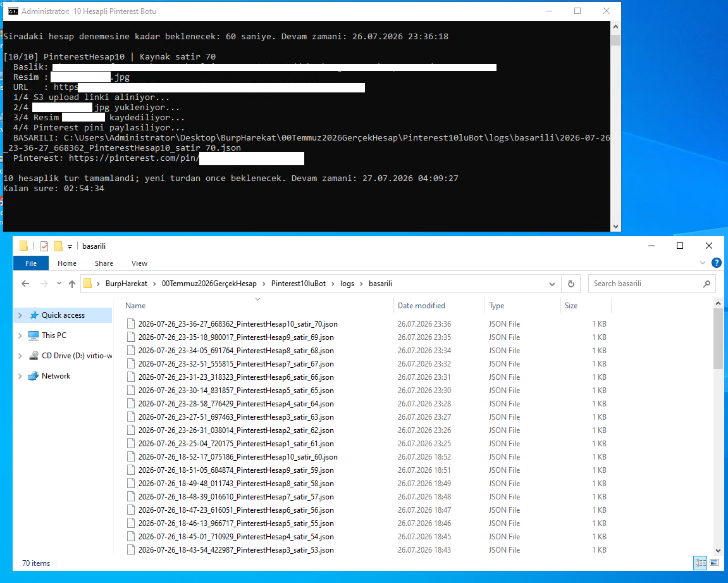Screen dimensions: 728x583
Task: Select file PinterestHesap9_satir_69.json
Action: point(236,337)
